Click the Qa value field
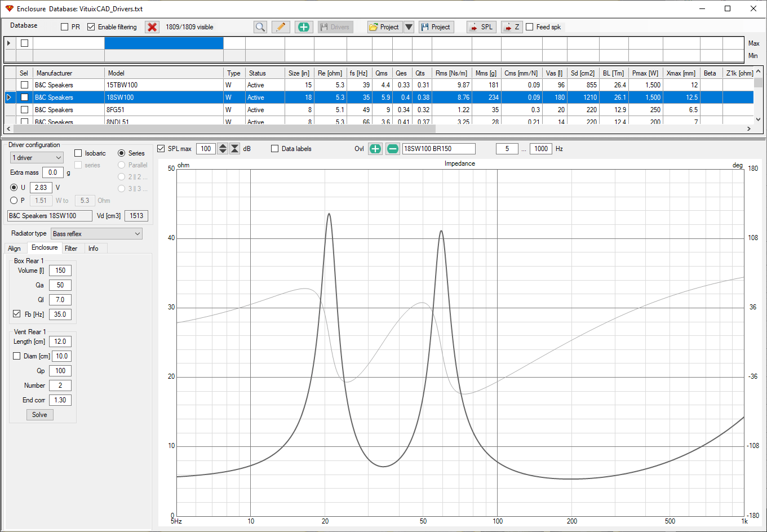767x532 pixels. tap(60, 285)
